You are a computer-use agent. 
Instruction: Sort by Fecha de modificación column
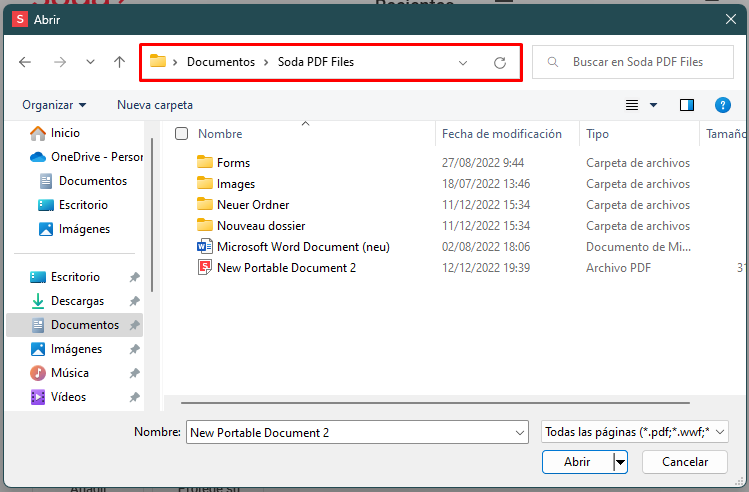click(x=502, y=134)
